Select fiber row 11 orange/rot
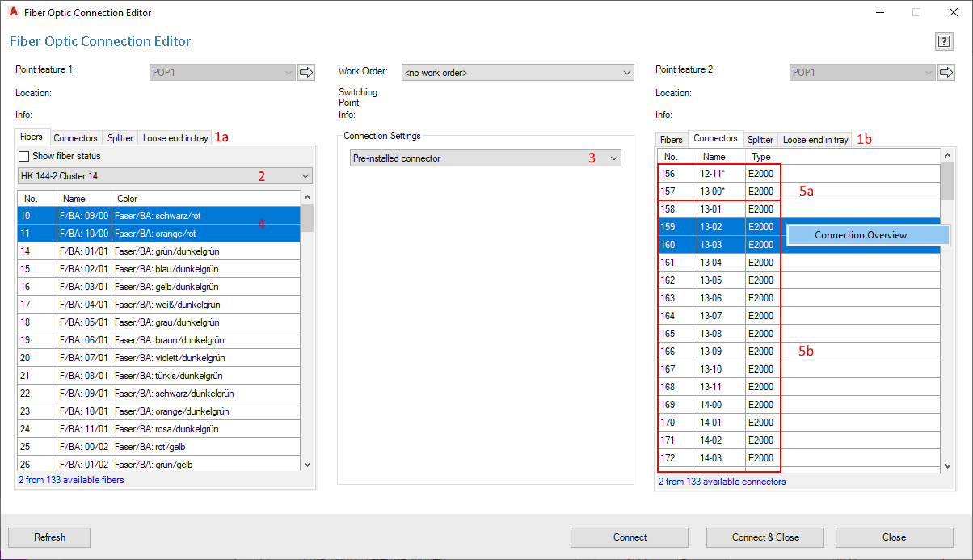973x560 pixels. (159, 233)
